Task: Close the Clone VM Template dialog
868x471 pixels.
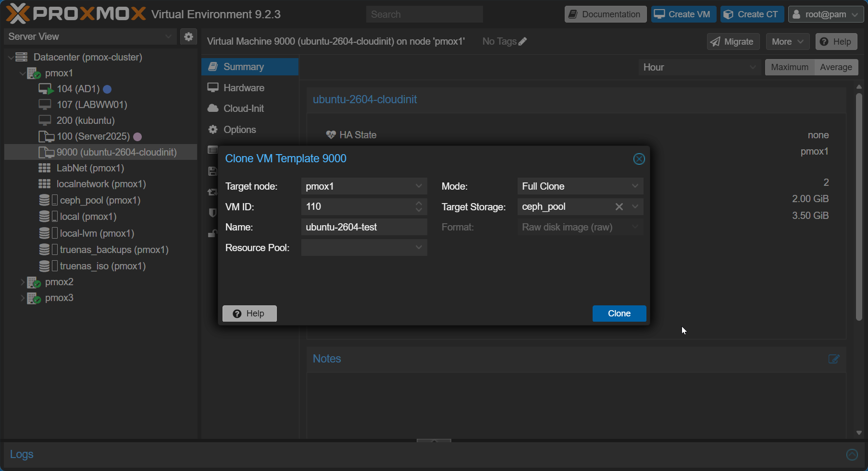Action: point(639,159)
